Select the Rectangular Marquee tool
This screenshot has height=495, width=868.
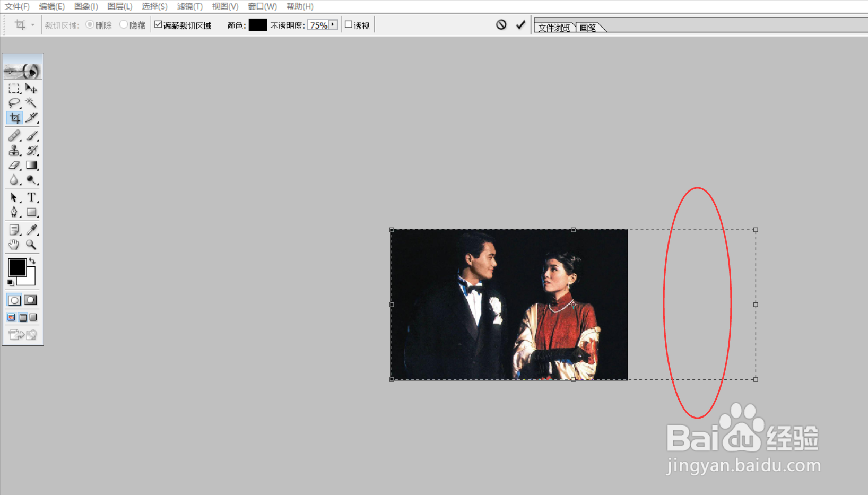(x=14, y=89)
